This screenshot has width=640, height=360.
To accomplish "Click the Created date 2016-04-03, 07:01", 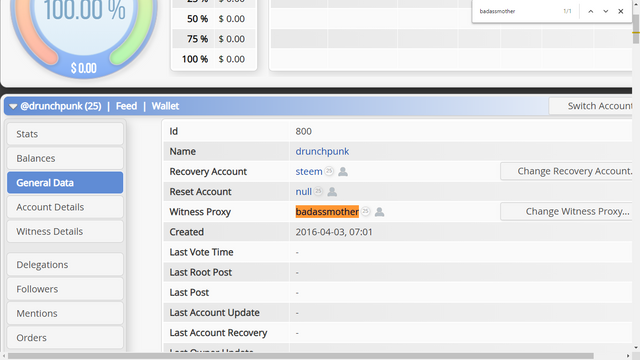I will point(334,232).
